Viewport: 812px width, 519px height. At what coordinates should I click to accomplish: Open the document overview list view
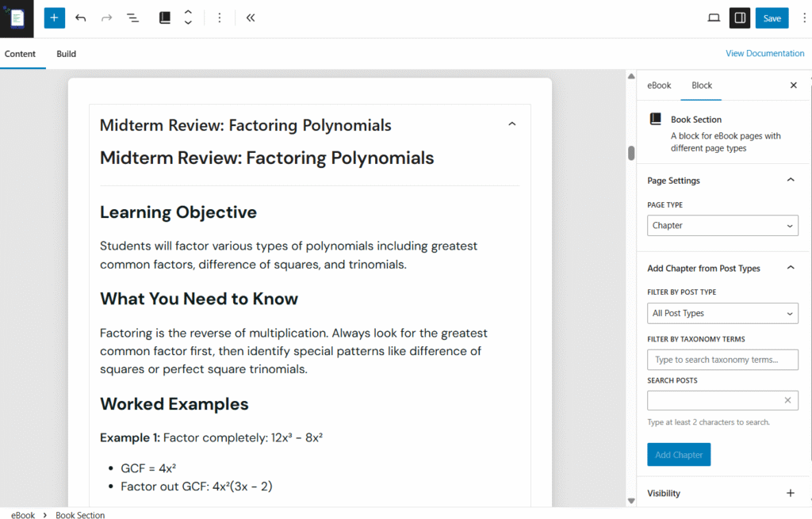(132, 18)
